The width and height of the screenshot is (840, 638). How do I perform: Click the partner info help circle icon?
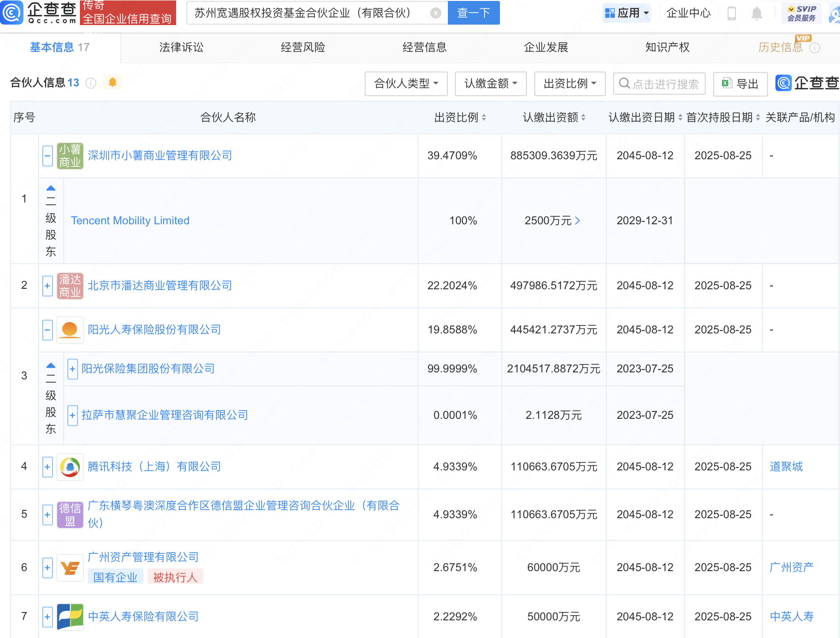coord(91,83)
